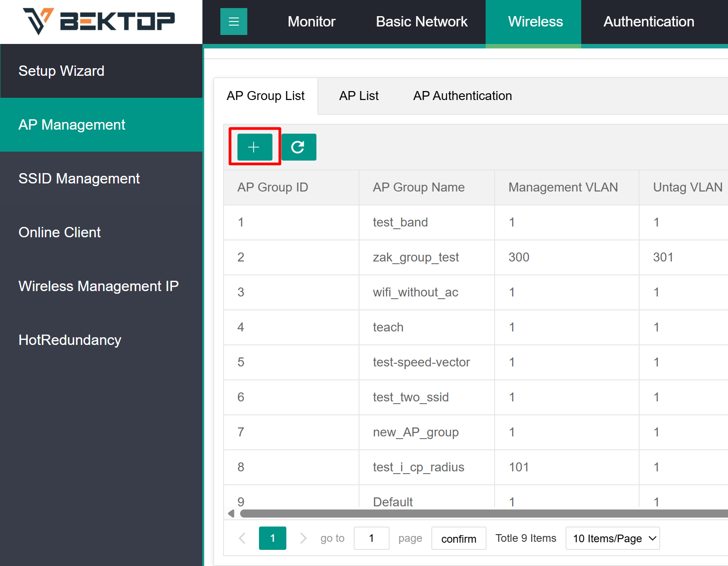Viewport: 728px width, 566px height.
Task: Click the go to page number field
Action: coord(371,538)
